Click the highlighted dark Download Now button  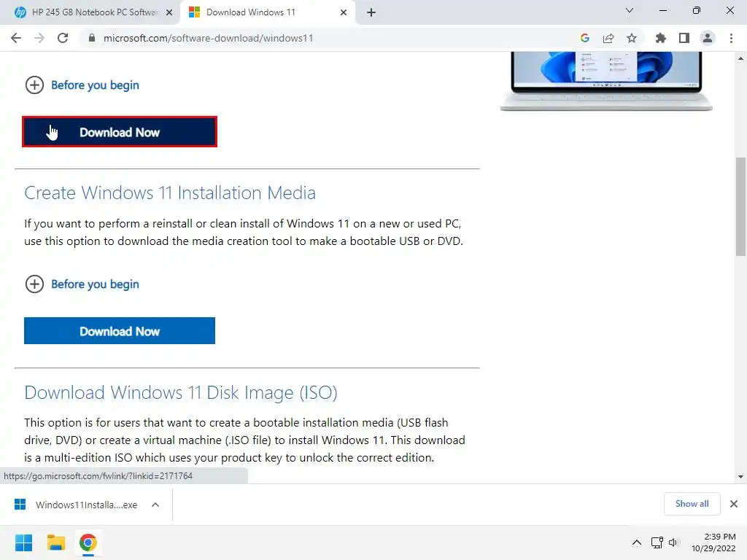(120, 132)
